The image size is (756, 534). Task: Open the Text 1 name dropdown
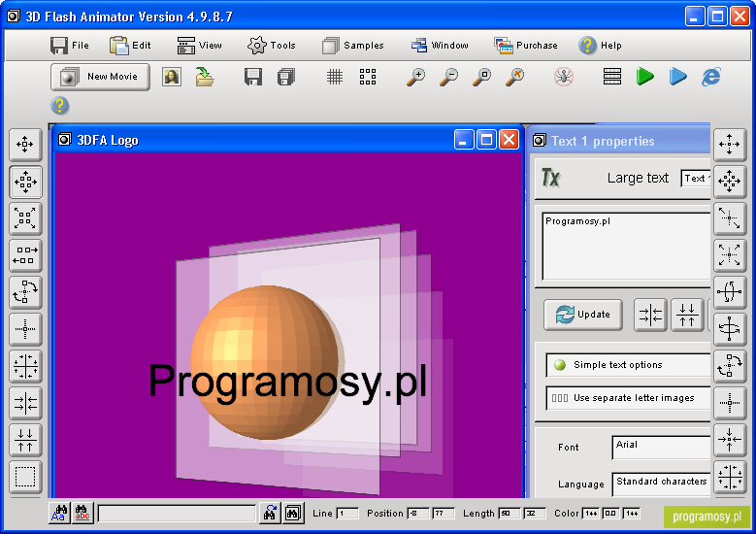695,179
